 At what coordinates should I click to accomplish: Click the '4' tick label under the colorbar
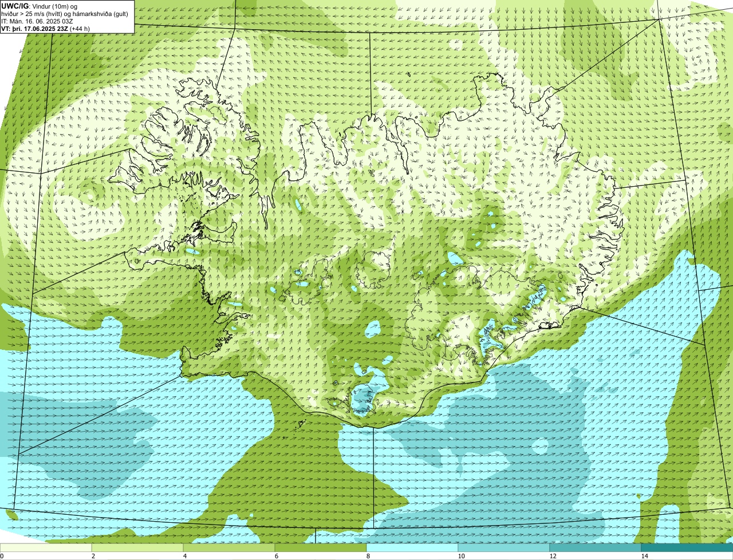pos(184,556)
